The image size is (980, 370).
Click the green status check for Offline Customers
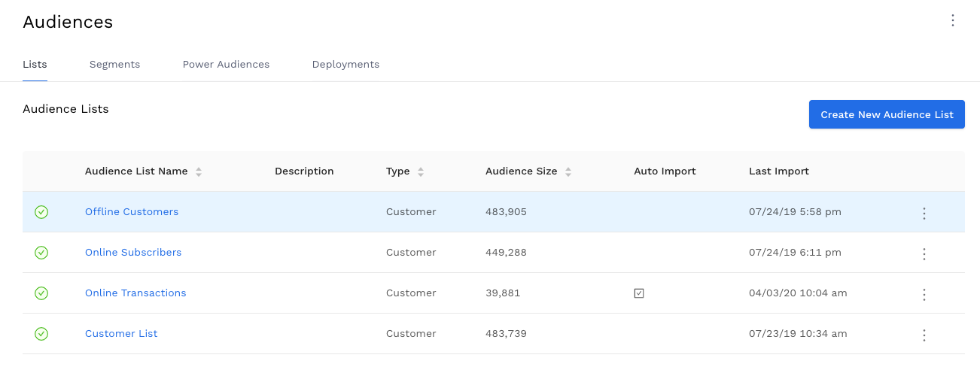(x=41, y=212)
